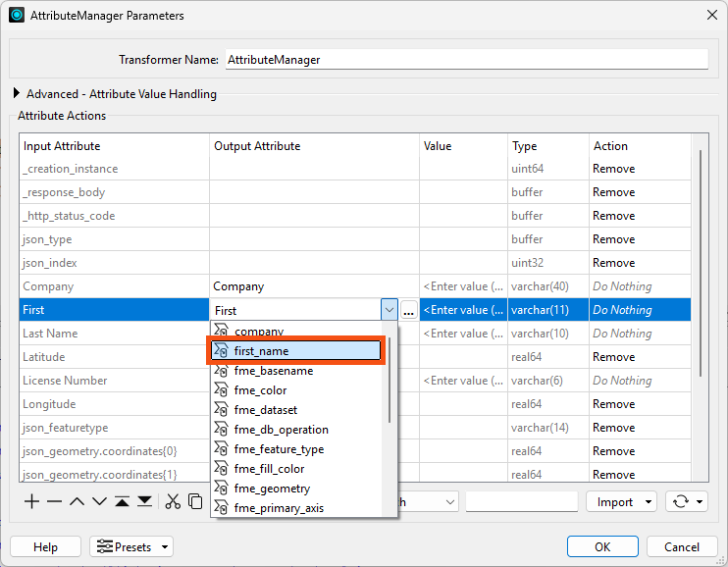Choose fme_fill_color from the dropdown list
The height and width of the screenshot is (567, 728).
[x=295, y=469]
